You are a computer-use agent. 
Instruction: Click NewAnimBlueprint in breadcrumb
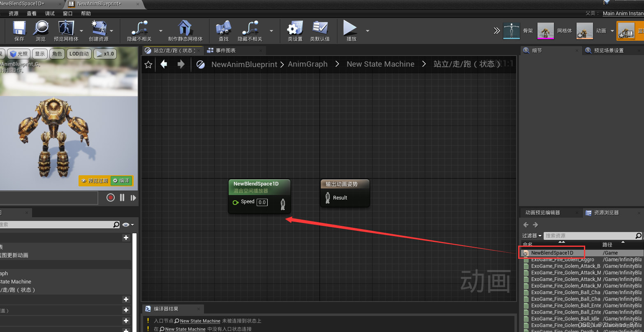click(244, 64)
